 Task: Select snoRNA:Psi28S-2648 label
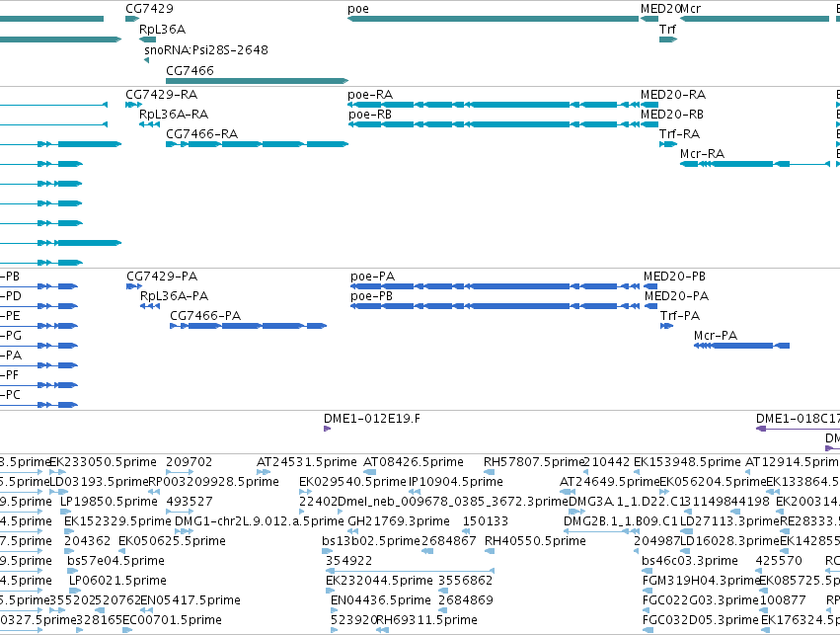206,50
